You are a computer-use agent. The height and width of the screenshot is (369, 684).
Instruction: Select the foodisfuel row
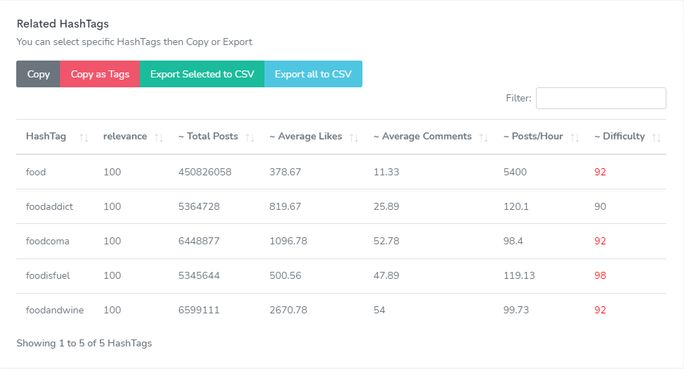pyautogui.click(x=341, y=276)
